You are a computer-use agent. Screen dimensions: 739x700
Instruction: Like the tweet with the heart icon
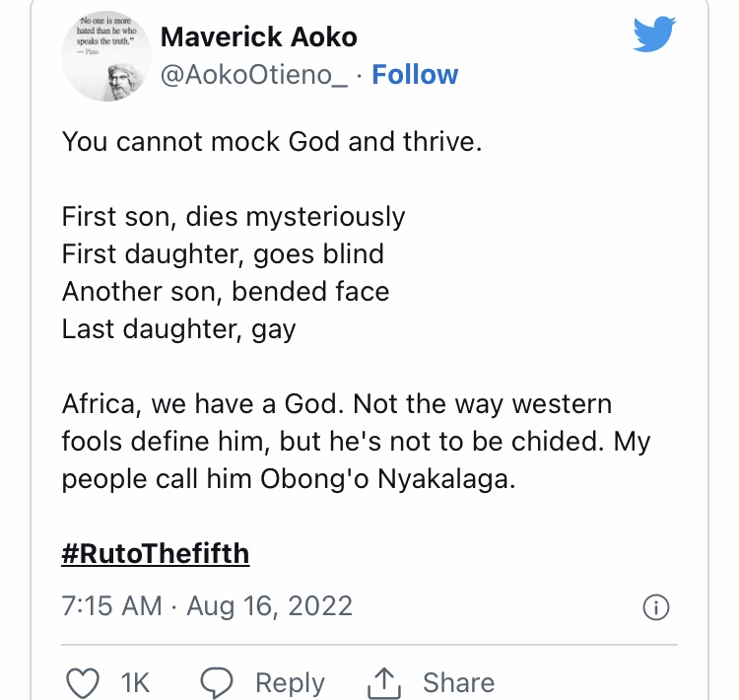pos(83,682)
